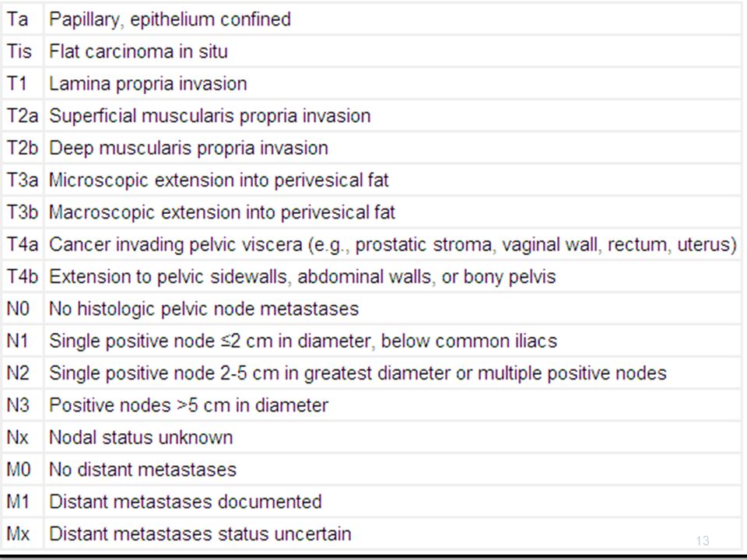
Task: Click the T3a row description
Action: pos(219,180)
